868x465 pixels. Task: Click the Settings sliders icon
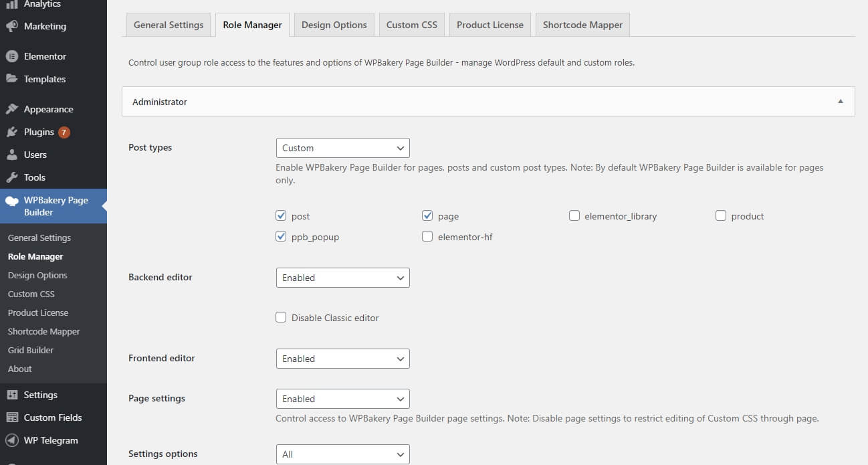(12, 395)
